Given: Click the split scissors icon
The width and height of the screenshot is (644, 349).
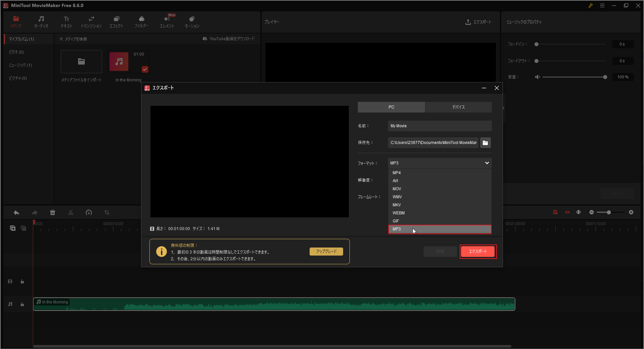Looking at the screenshot, I should (x=70, y=212).
